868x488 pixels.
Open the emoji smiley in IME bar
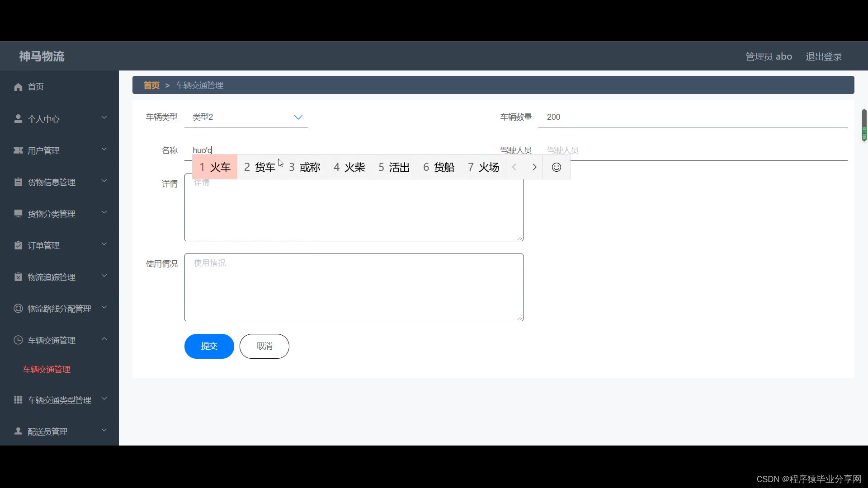[x=557, y=167]
